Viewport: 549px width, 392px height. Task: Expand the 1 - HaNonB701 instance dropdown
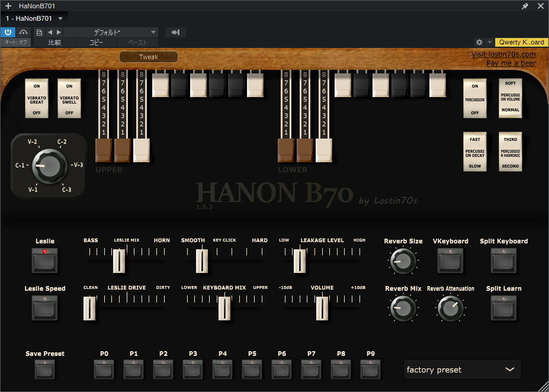tap(60, 18)
